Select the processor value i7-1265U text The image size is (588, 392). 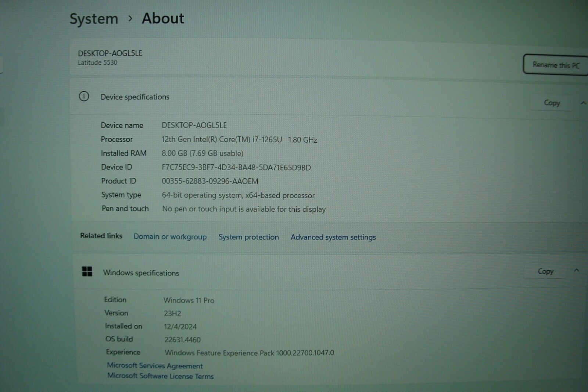coord(239,139)
